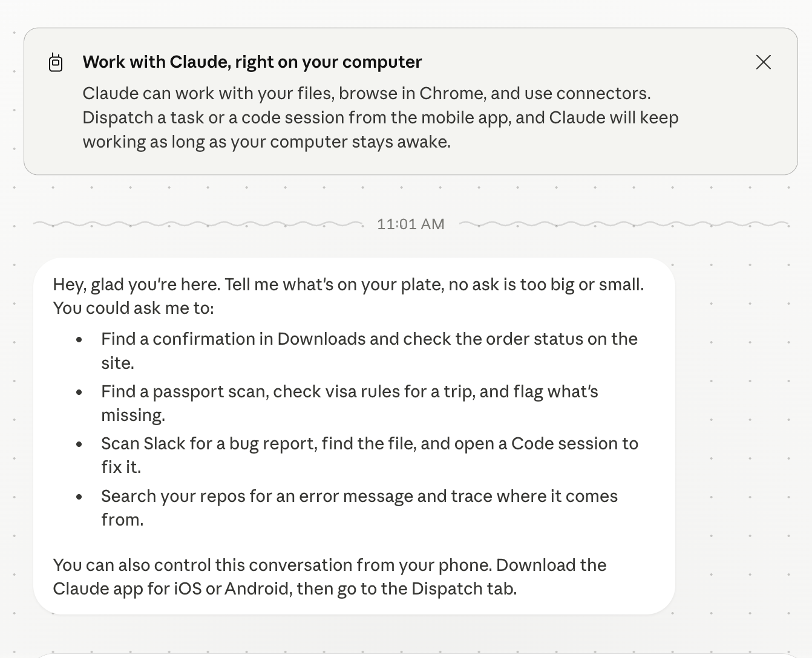Click the robot icon beside the banner title
812x658 pixels.
56,62
